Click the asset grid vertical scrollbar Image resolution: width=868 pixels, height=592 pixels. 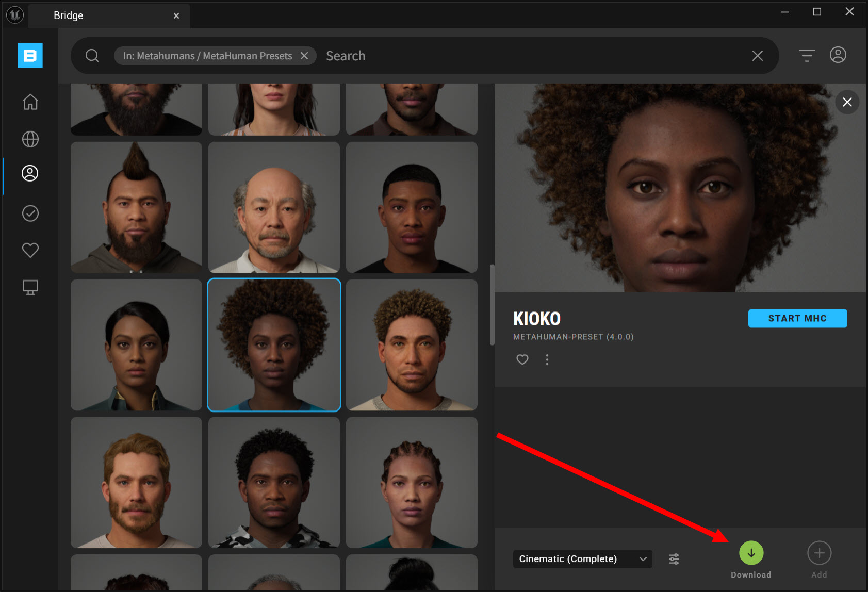[x=492, y=304]
